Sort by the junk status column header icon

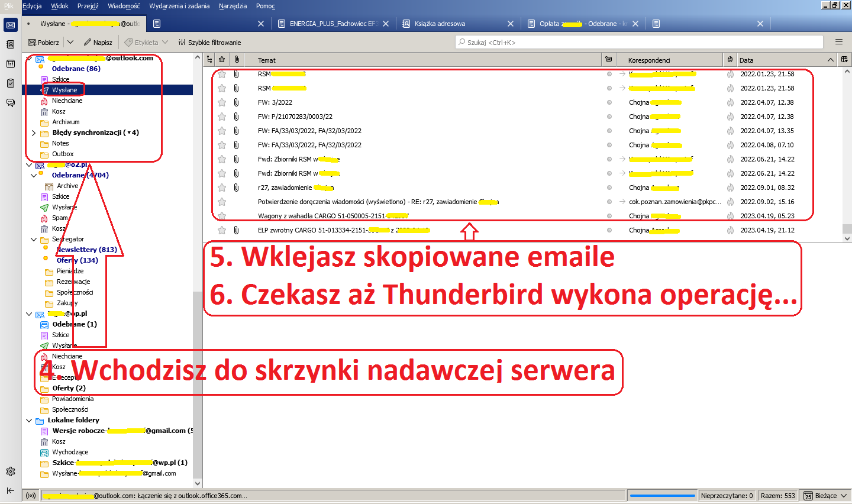pos(730,60)
